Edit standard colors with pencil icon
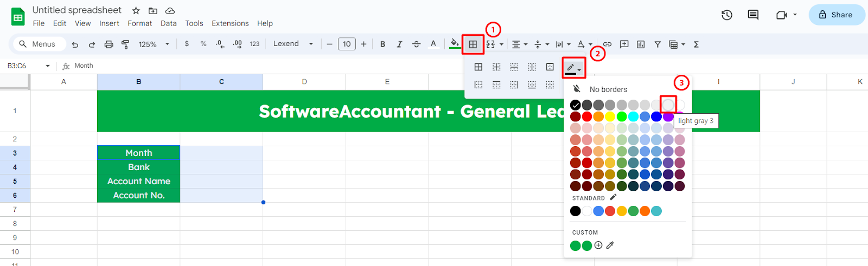 click(613, 198)
